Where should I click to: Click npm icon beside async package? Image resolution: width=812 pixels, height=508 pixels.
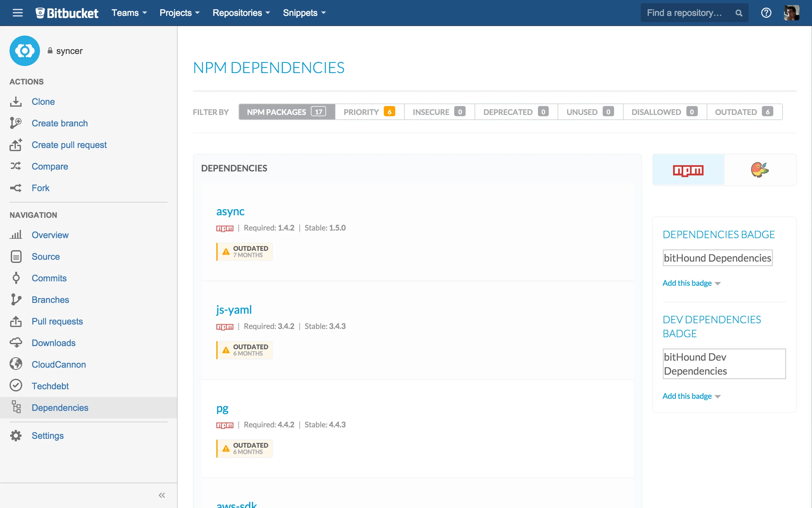click(225, 229)
